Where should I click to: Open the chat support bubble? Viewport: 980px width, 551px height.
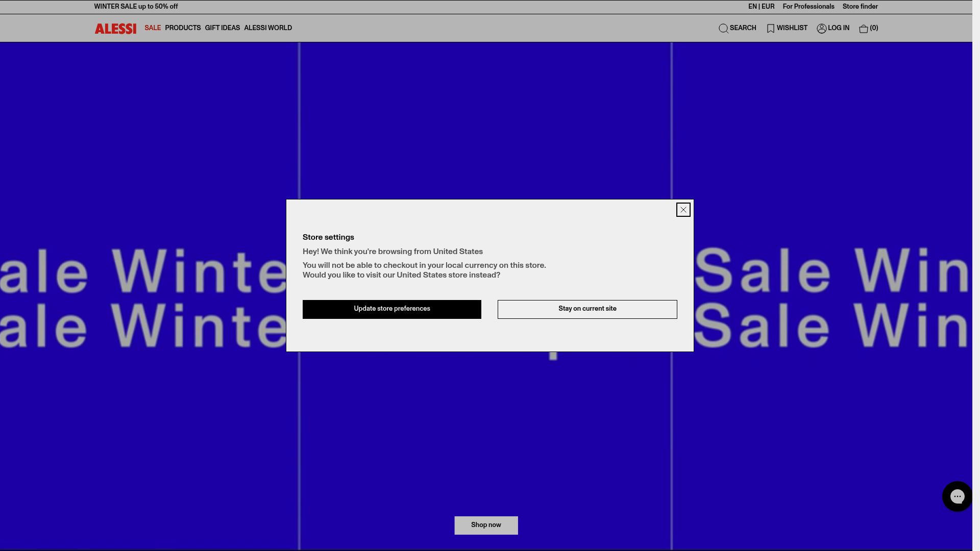click(957, 496)
